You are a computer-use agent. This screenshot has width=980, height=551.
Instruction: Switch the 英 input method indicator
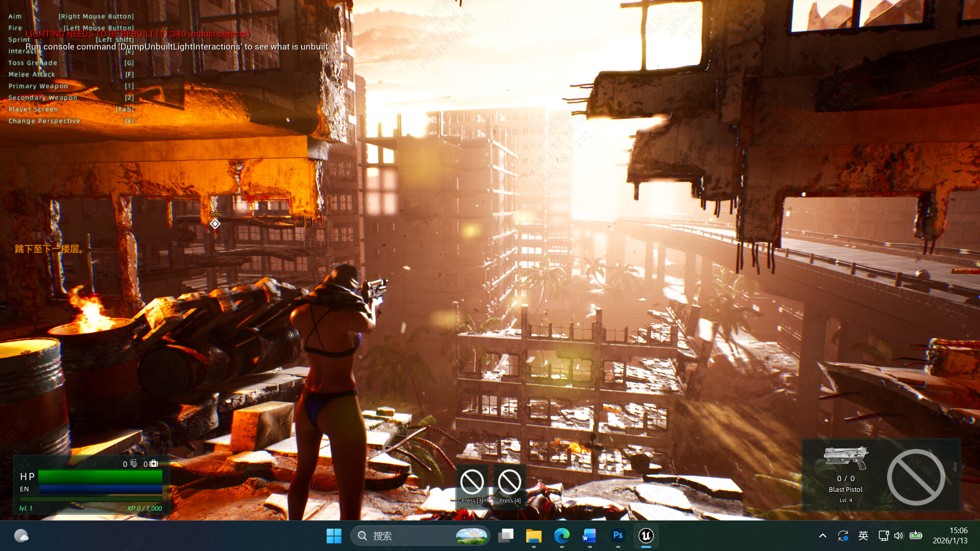pos(864,536)
